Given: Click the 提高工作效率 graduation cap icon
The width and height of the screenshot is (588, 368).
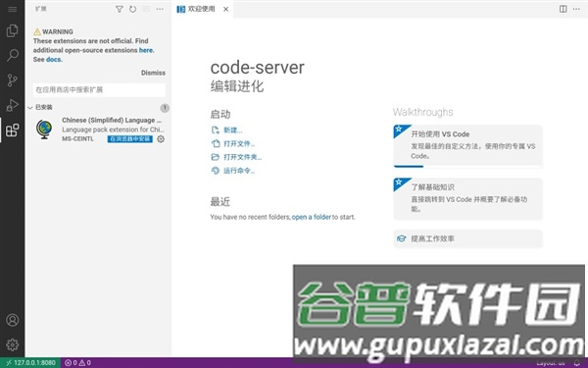Looking at the screenshot, I should click(x=401, y=238).
